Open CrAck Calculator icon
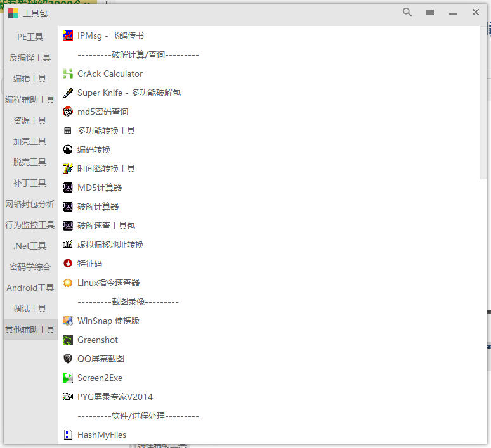 (68, 74)
